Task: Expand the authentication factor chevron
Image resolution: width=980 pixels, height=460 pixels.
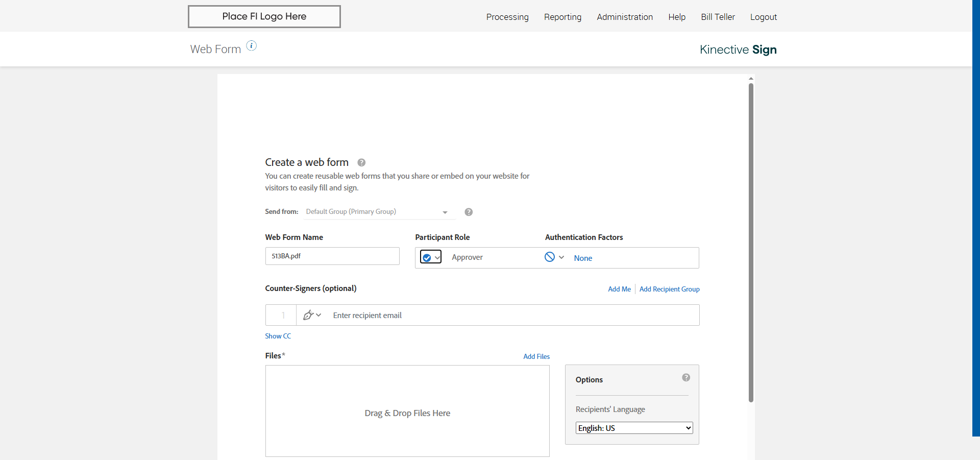Action: click(561, 257)
